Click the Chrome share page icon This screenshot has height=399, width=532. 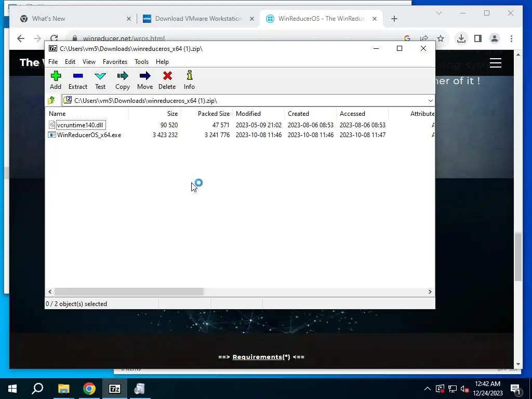[424, 38]
